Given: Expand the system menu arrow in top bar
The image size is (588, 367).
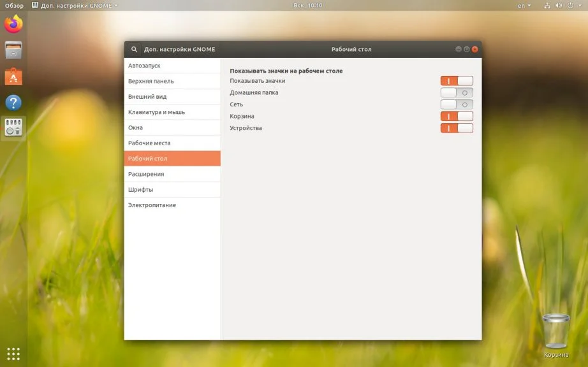Looking at the screenshot, I should click(x=580, y=5).
